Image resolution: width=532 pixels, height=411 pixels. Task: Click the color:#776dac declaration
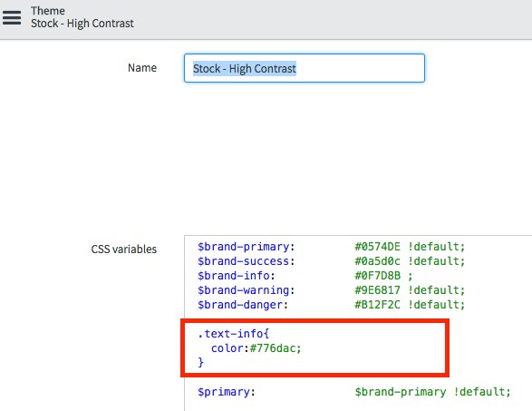tap(256, 348)
